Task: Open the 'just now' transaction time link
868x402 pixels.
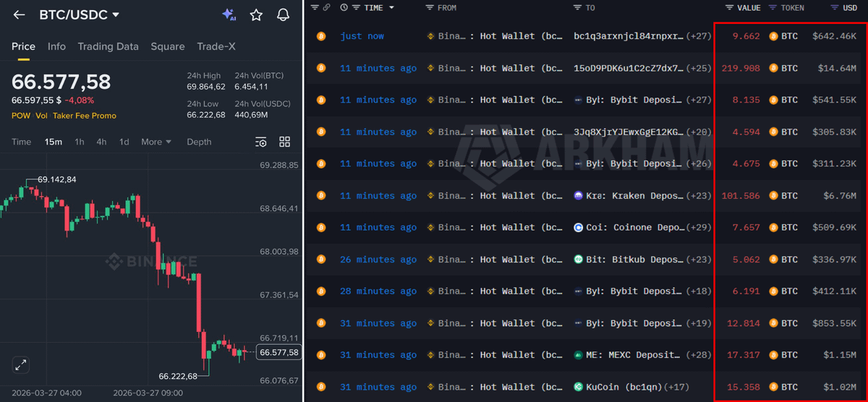Action: tap(362, 36)
